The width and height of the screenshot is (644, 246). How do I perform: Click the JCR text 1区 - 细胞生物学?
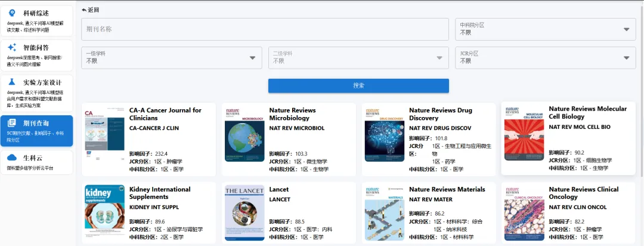click(593, 161)
